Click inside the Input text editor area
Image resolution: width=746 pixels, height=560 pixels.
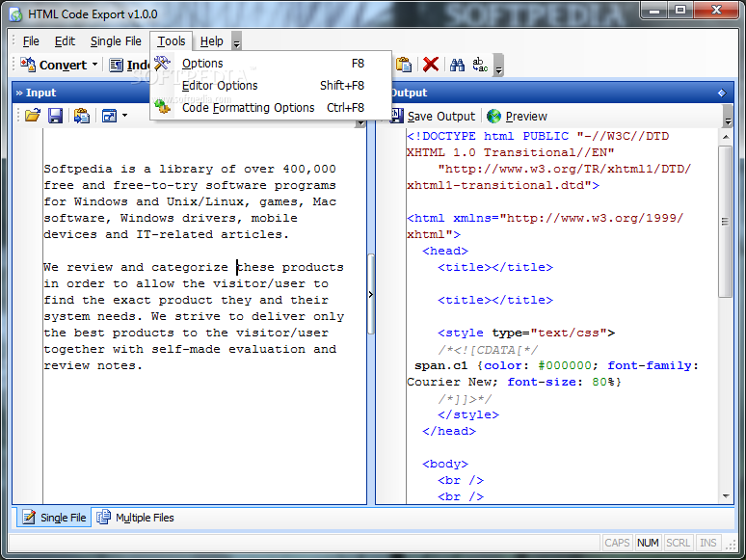[x=204, y=314]
